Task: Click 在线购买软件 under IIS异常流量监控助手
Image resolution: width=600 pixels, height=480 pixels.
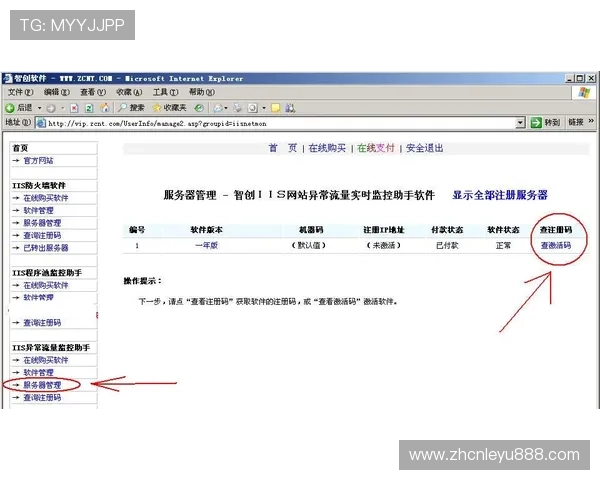Action: coord(46,360)
